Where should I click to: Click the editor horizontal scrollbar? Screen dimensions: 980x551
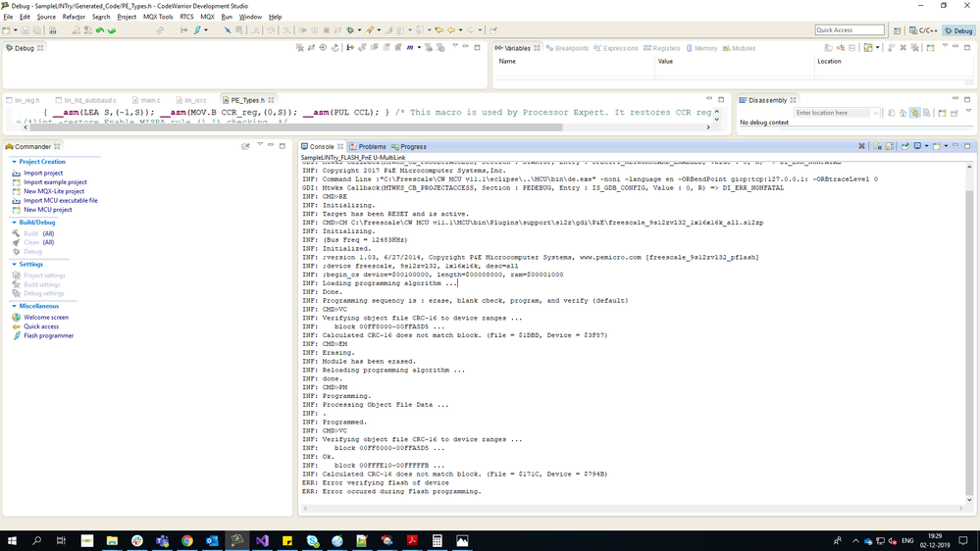point(297,126)
